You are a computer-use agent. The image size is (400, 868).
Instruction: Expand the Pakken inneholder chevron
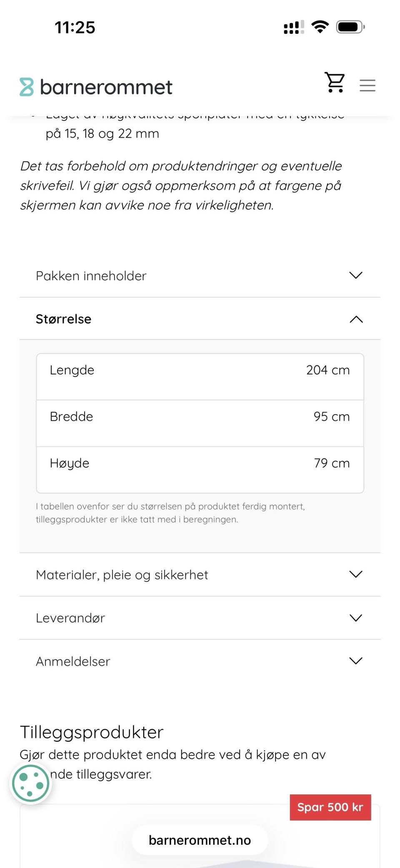coord(356,275)
